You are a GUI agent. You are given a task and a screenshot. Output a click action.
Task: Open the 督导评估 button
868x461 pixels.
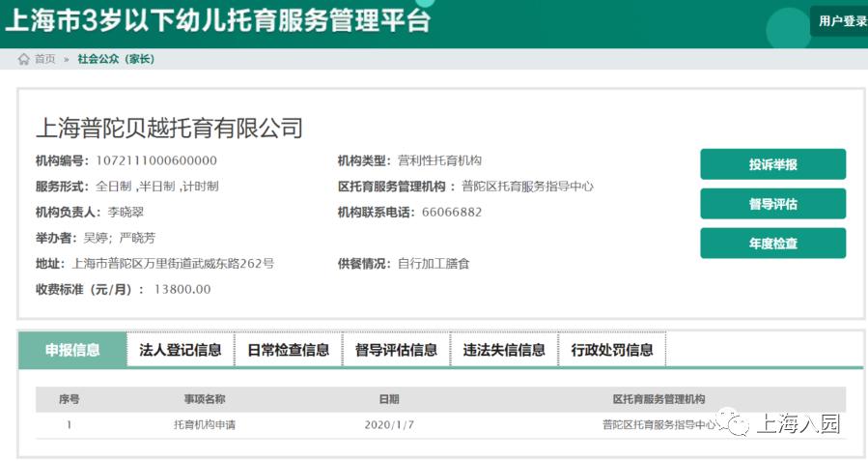click(x=772, y=204)
